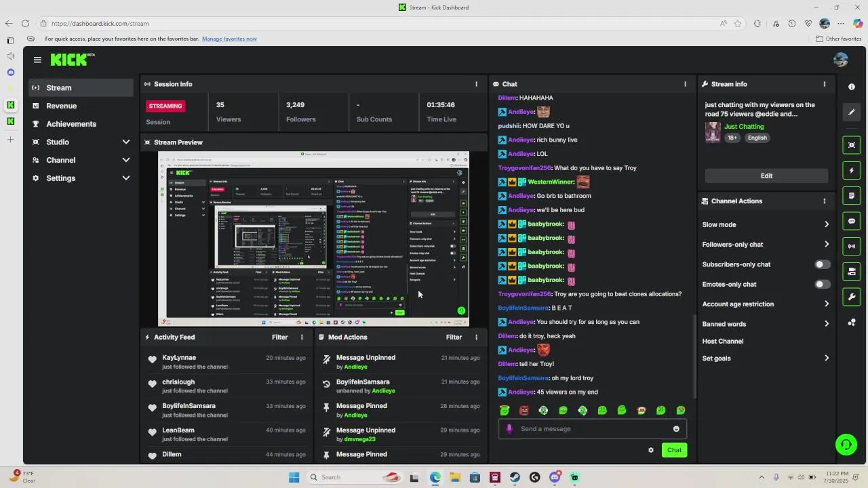Click the green support headset bubble

(x=846, y=445)
